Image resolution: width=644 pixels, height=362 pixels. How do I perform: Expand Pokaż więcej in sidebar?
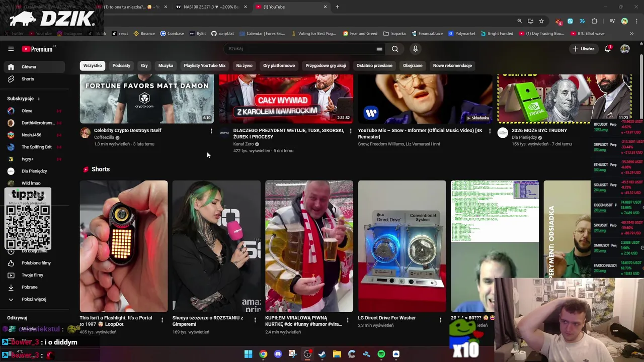click(x=35, y=299)
